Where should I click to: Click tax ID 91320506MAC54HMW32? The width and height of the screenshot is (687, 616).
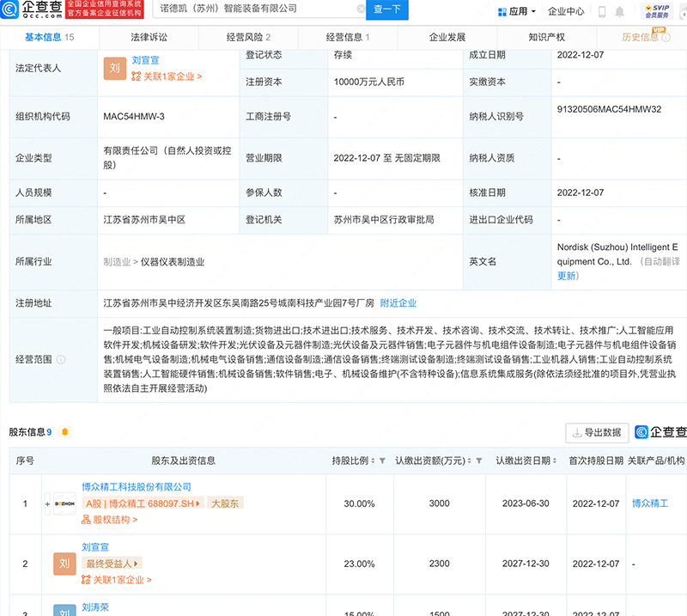click(609, 109)
